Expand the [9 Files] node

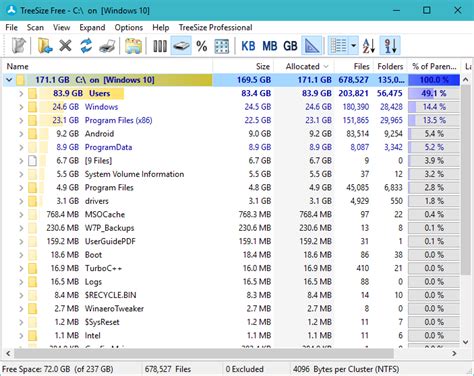[x=21, y=161]
